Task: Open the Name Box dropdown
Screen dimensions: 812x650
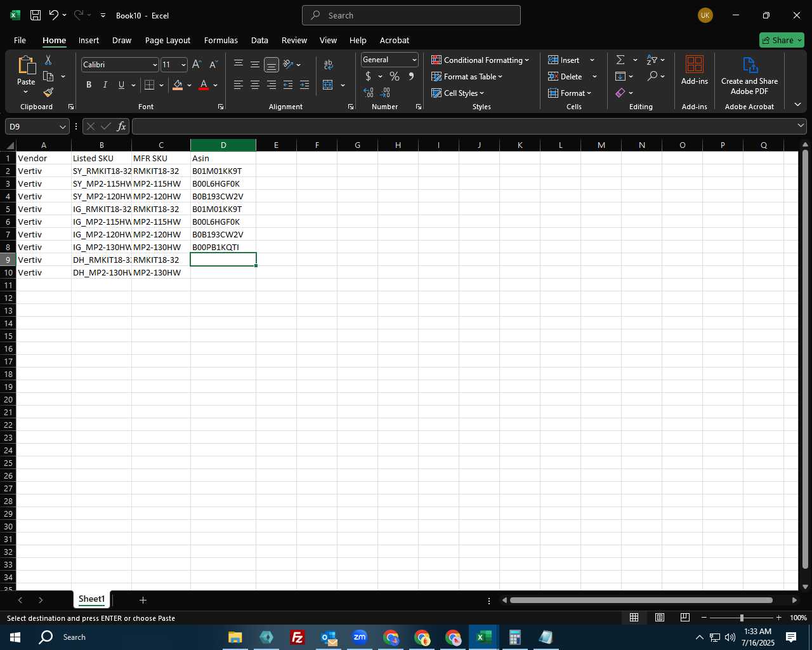Action: tap(63, 126)
